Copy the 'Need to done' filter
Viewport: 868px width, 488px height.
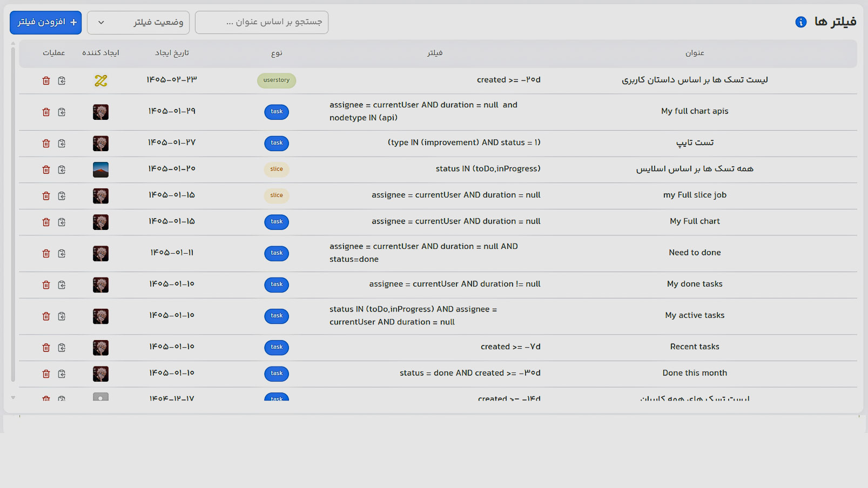62,254
